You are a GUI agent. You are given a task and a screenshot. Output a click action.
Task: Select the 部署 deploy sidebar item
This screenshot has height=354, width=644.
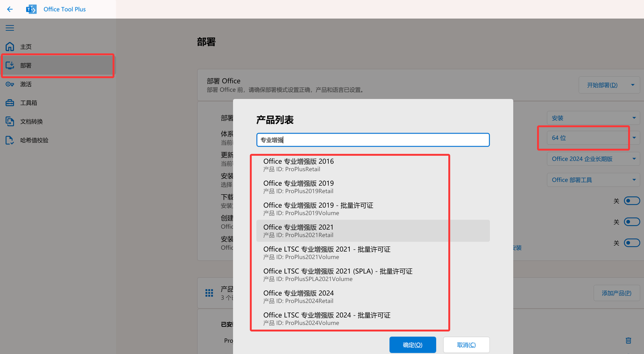[26, 65]
